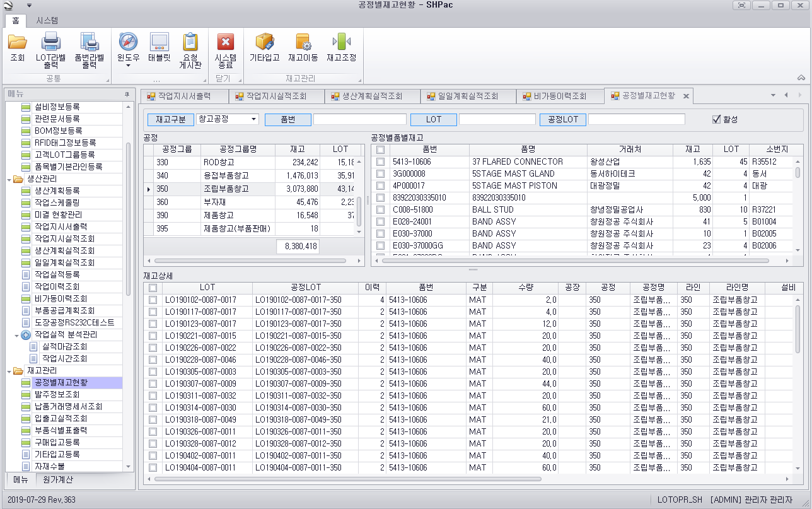Screen dimensions: 812x509
Task: Collapse ribbon with the chevron icon
Action: [801, 78]
